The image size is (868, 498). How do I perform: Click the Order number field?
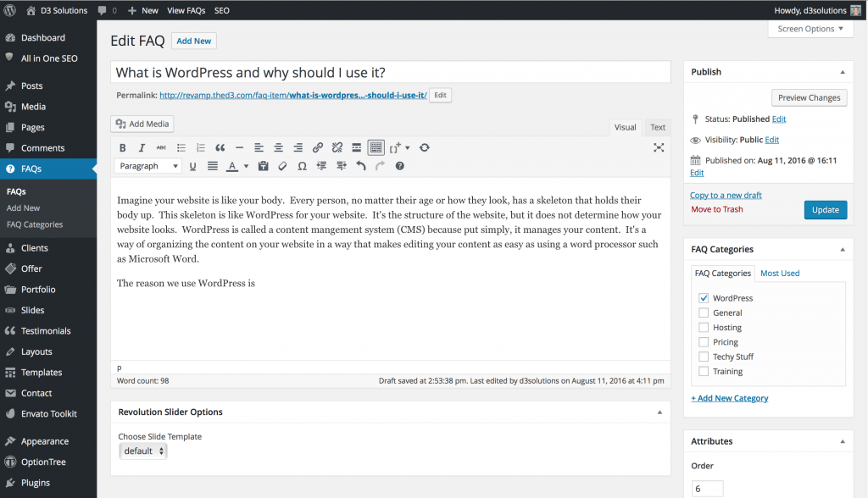point(708,490)
